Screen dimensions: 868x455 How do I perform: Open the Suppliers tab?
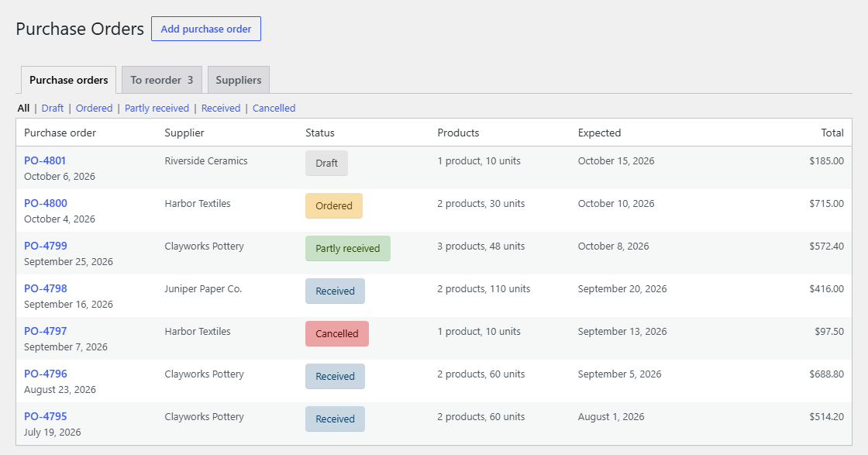click(239, 80)
